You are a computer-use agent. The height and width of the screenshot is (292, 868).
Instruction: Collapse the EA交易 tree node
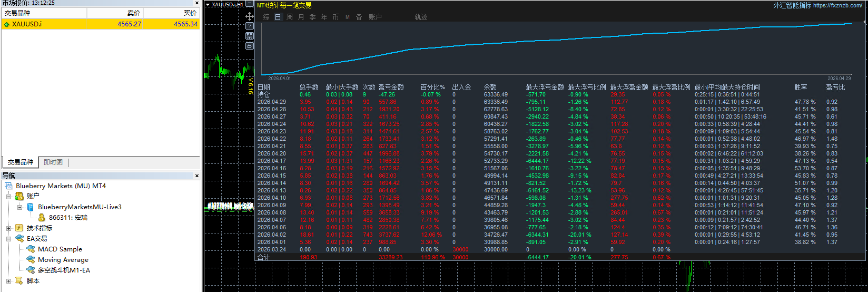(x=9, y=239)
